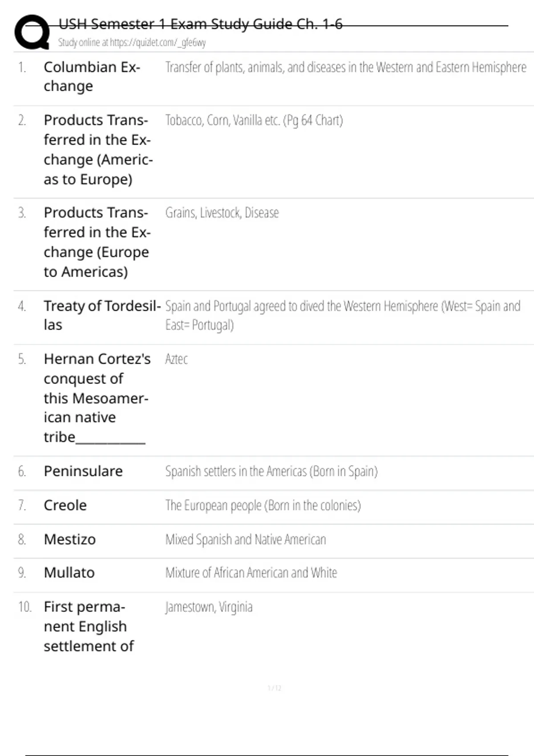Click the Grains, Livestock, Disease definition

coord(222,213)
